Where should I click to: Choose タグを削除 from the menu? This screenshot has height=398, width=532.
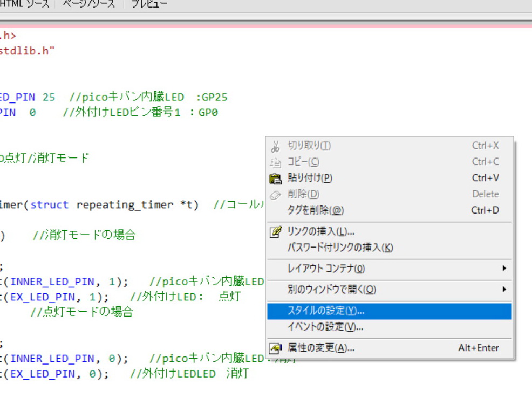(316, 210)
